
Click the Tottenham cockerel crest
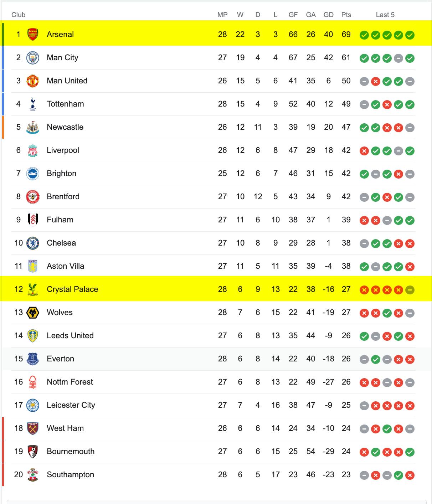33,104
